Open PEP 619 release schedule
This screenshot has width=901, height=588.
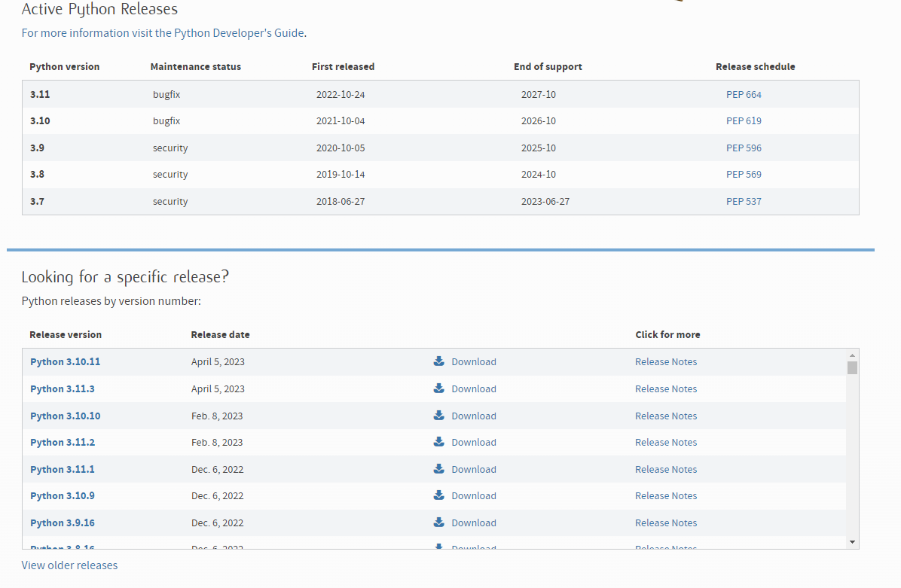(x=744, y=121)
